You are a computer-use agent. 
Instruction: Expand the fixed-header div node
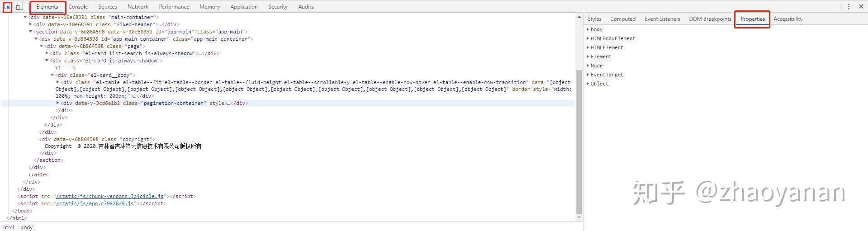coord(30,24)
